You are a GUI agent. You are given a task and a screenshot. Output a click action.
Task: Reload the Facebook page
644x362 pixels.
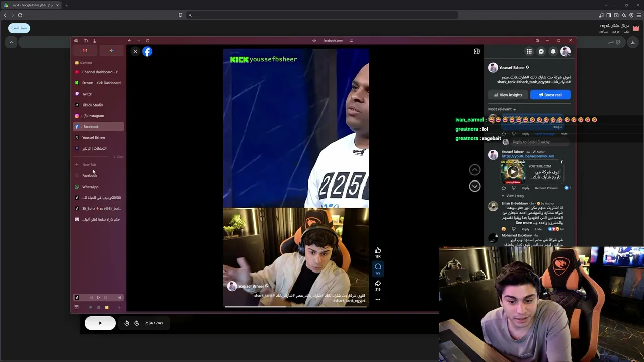click(x=147, y=40)
